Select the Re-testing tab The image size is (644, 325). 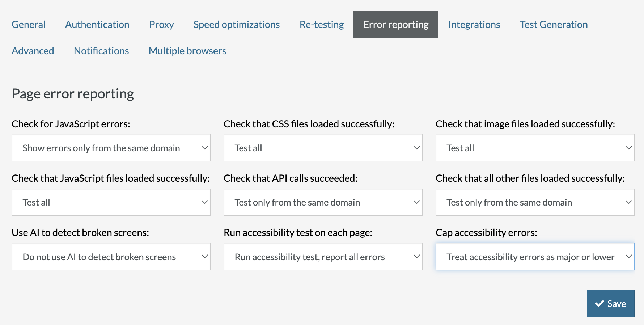coord(321,25)
